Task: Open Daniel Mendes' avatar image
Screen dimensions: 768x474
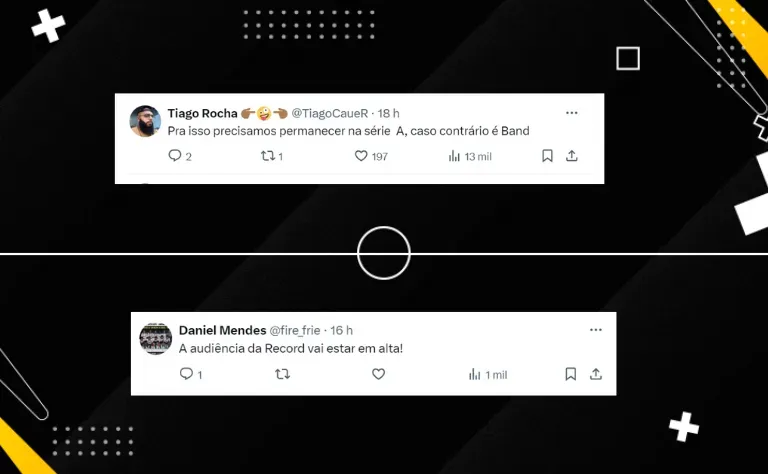Action: 156,338
